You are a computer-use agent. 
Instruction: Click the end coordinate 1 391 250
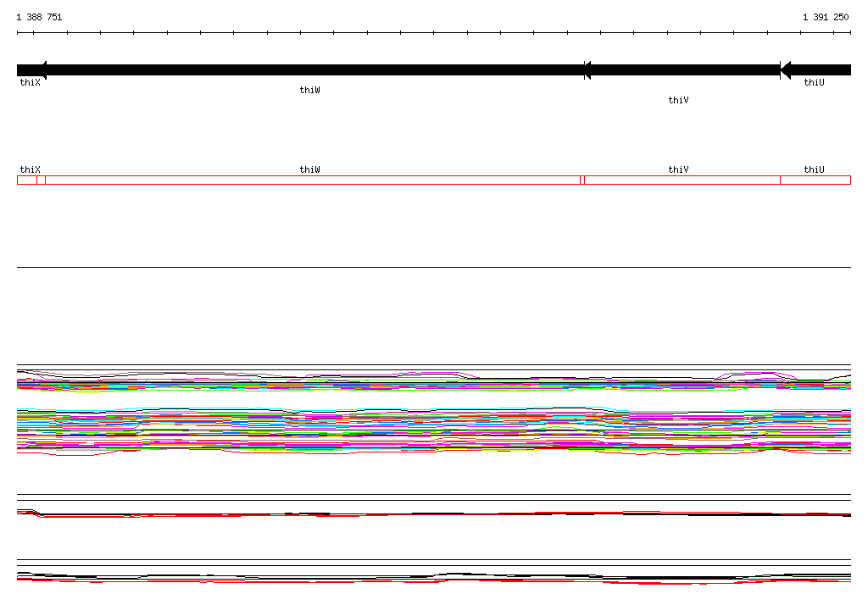click(826, 17)
